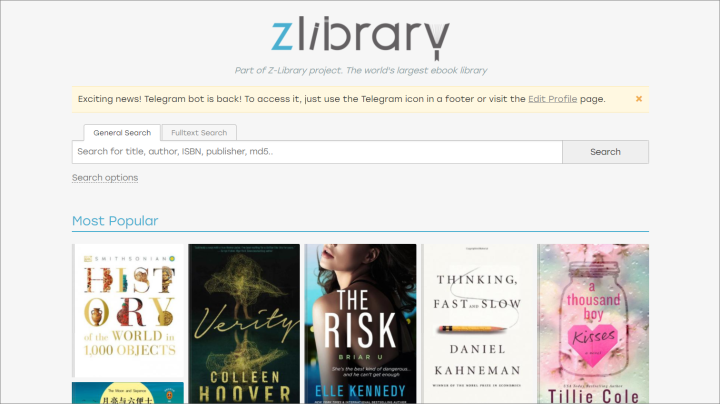The width and height of the screenshot is (720, 404).
Task: Open Thinking, Fast and Slow book cover
Action: tap(477, 324)
